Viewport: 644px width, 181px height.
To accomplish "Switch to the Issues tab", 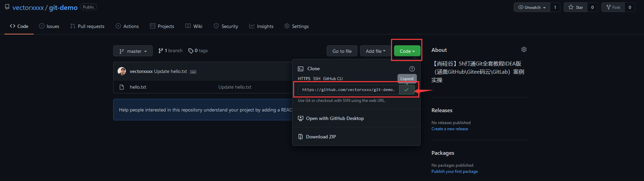I will [x=49, y=26].
